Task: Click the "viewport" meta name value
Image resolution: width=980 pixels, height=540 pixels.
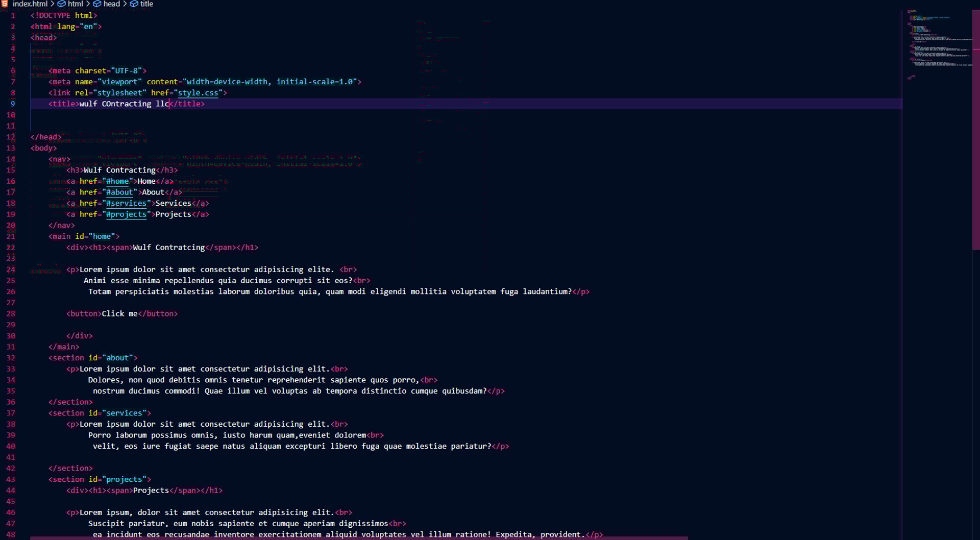Action: click(x=120, y=82)
